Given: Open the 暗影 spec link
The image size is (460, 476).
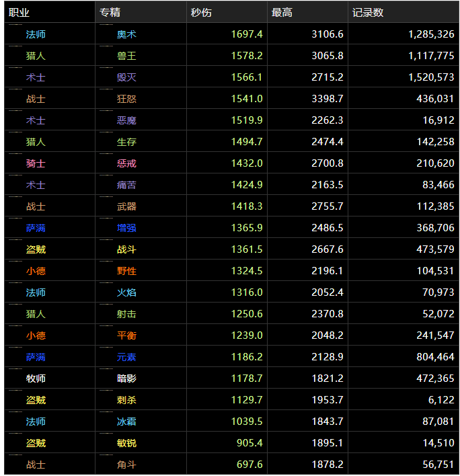Looking at the screenshot, I should point(126,379).
